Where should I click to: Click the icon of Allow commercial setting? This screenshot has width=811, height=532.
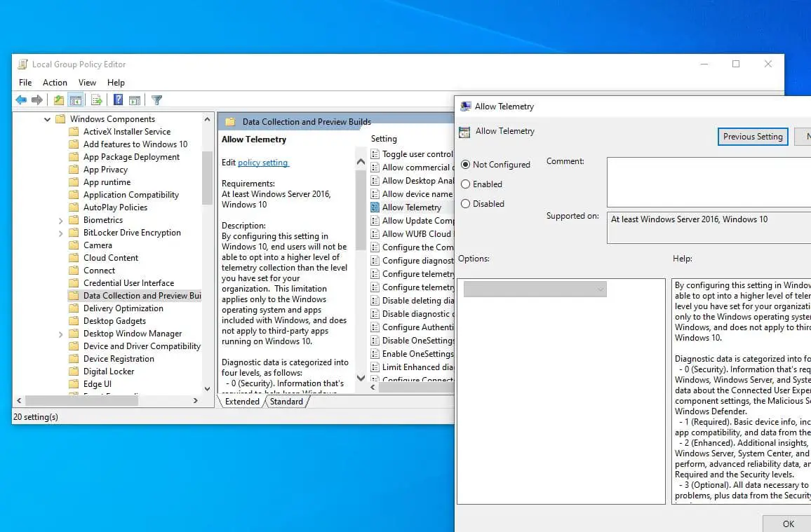tap(375, 168)
